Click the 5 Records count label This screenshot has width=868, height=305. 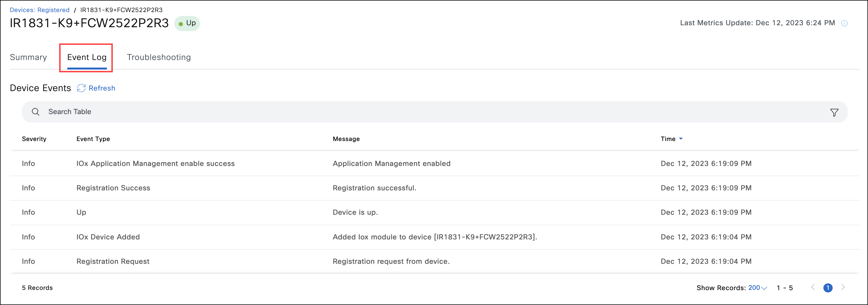coord(37,288)
